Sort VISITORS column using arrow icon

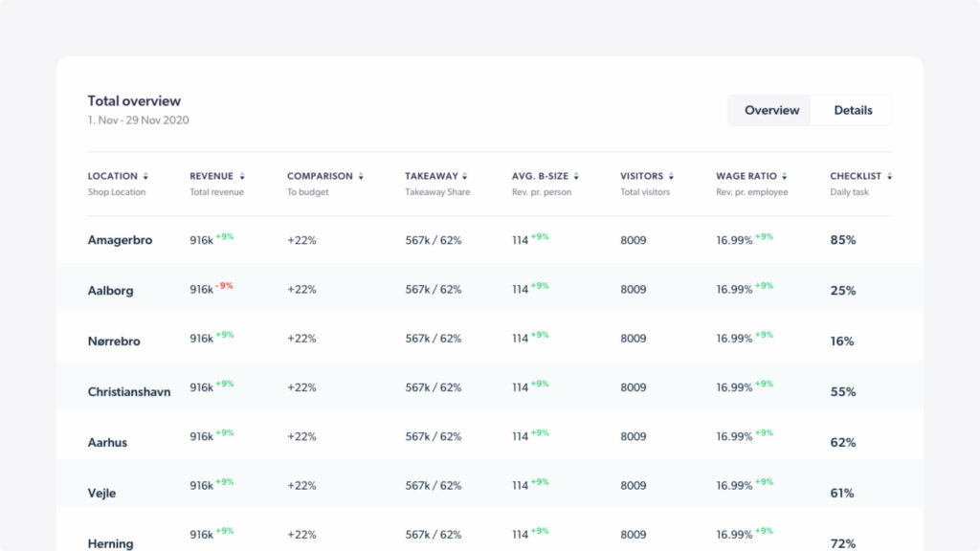[x=672, y=177]
